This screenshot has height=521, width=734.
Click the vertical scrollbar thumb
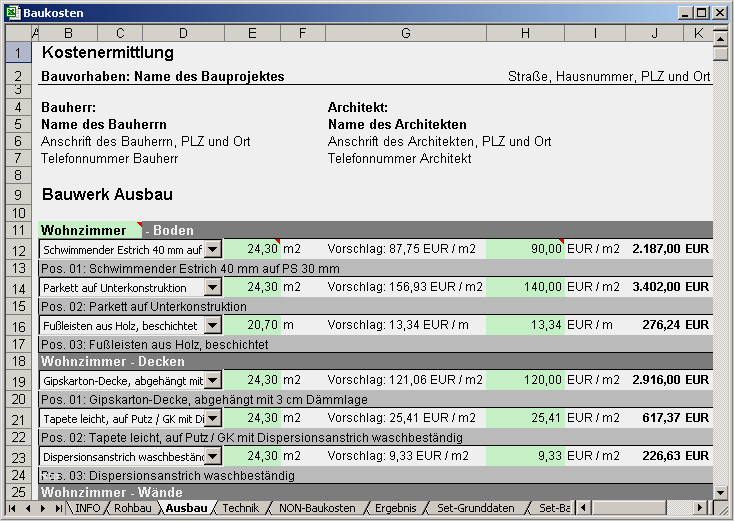pos(720,53)
